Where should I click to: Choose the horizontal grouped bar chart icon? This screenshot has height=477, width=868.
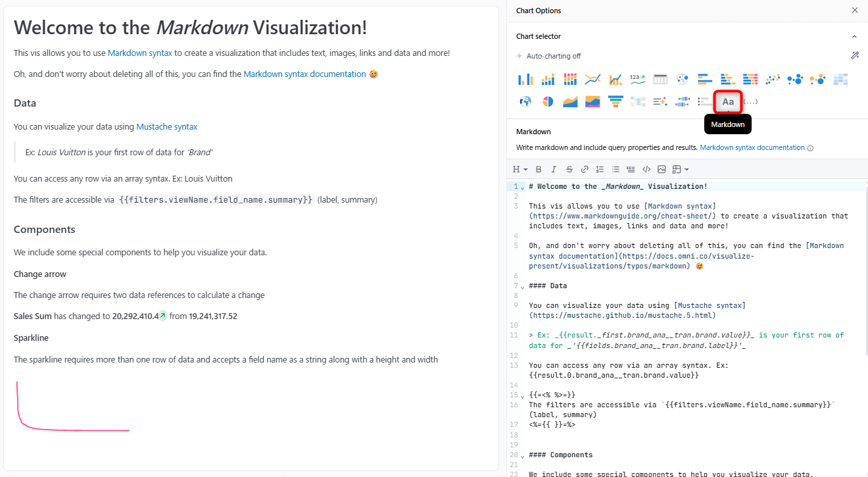[727, 80]
